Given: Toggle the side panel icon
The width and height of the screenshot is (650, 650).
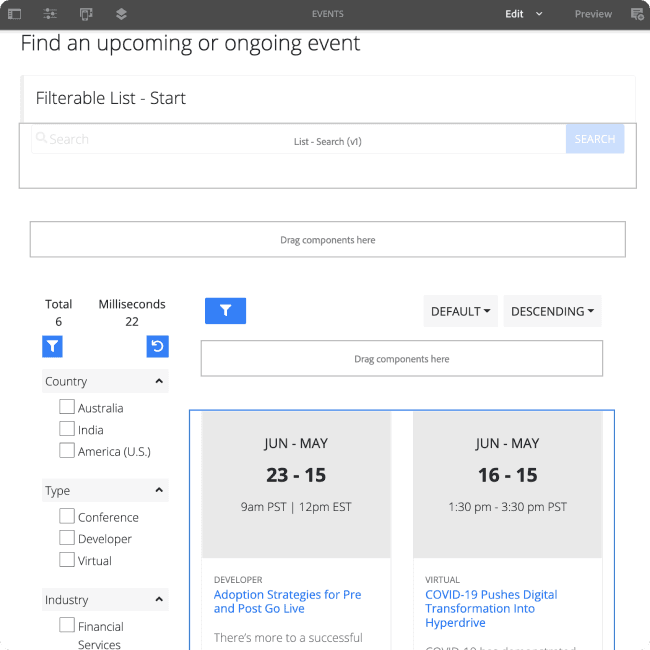Looking at the screenshot, I should tap(15, 14).
